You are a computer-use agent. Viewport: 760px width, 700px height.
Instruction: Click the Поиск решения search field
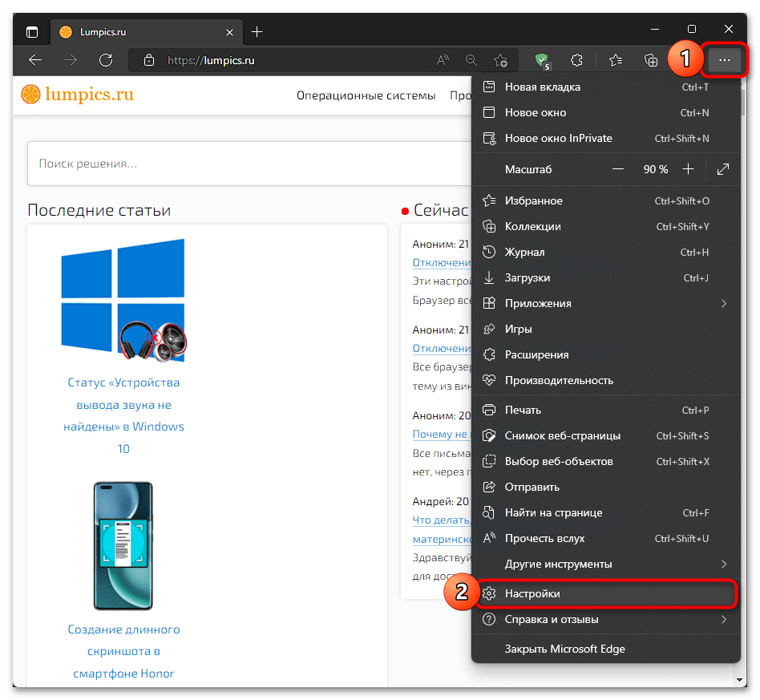pyautogui.click(x=249, y=164)
